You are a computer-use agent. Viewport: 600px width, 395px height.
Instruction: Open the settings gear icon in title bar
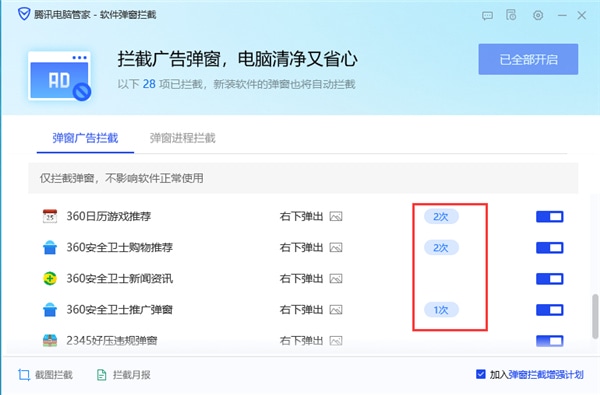point(538,15)
